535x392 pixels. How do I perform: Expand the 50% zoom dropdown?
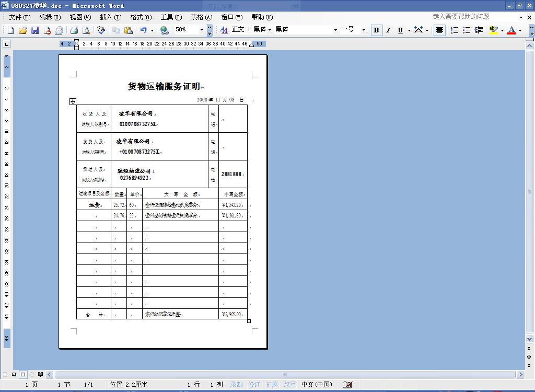202,30
